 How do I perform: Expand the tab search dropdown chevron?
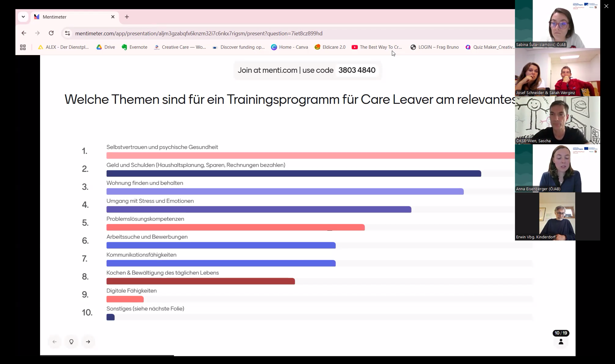(x=23, y=17)
